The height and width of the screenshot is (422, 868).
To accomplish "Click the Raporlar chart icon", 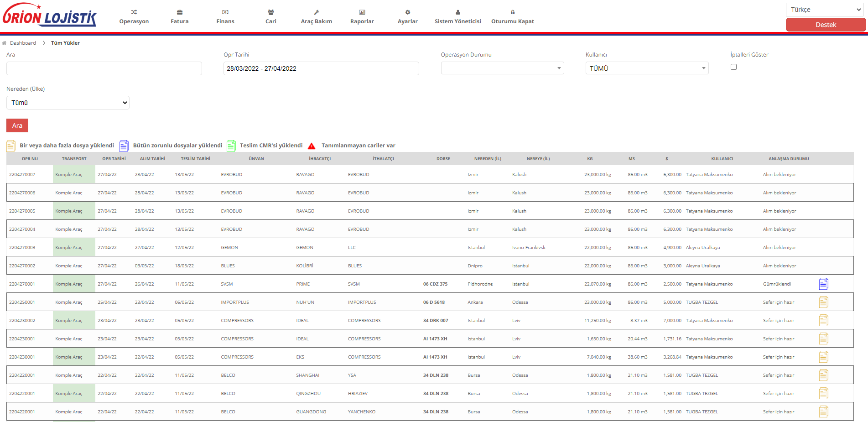I will [x=362, y=12].
